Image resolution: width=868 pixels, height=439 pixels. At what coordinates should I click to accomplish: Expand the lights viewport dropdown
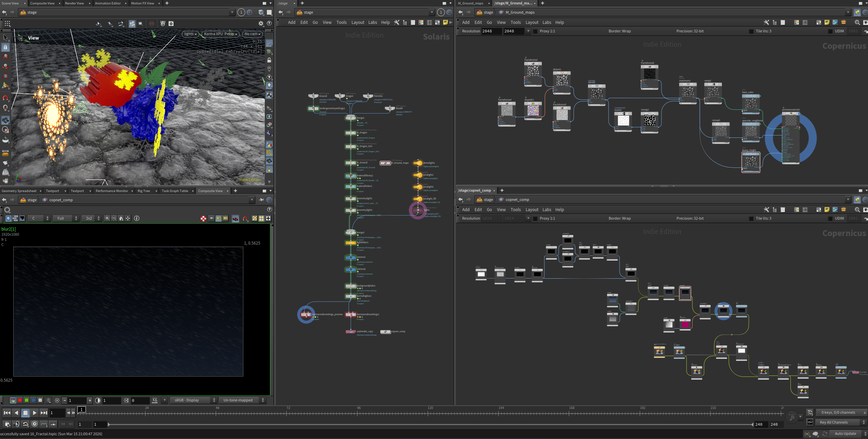pyautogui.click(x=190, y=34)
